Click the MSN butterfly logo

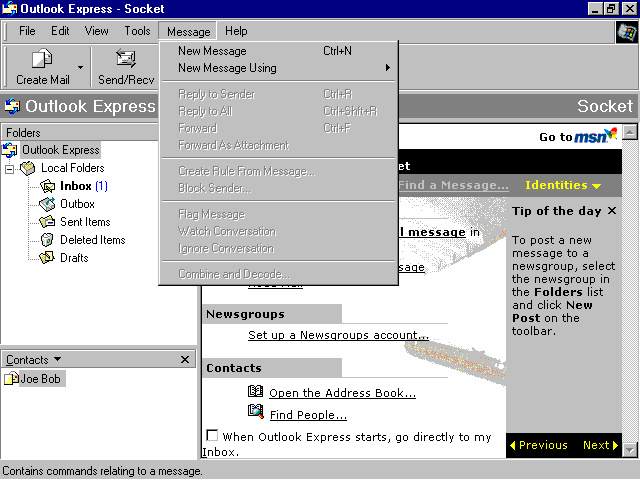click(611, 133)
